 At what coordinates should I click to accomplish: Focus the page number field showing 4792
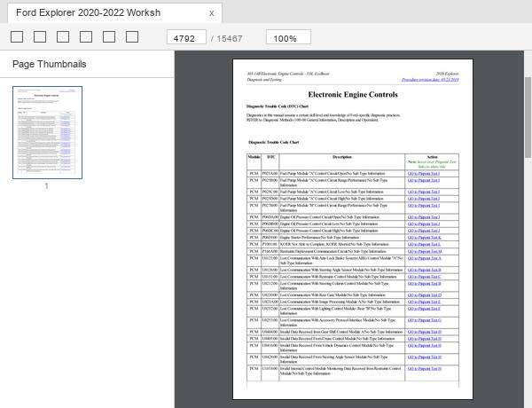click(x=186, y=37)
